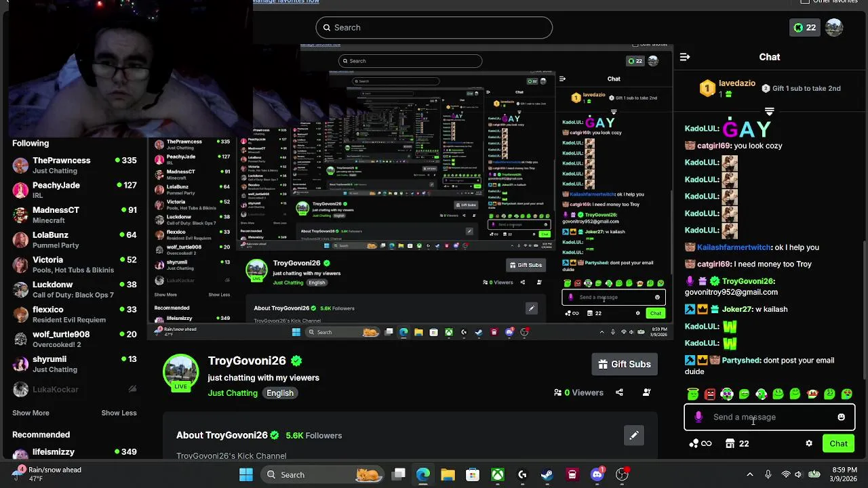The height and width of the screenshot is (488, 868).
Task: Switch to Microsoft Edge in the taskbar
Action: (x=423, y=474)
